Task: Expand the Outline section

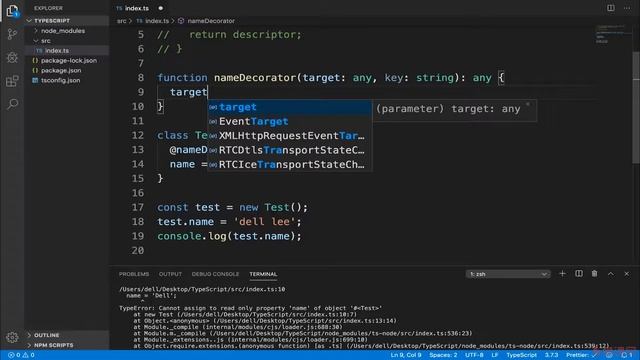Action: 66,335
